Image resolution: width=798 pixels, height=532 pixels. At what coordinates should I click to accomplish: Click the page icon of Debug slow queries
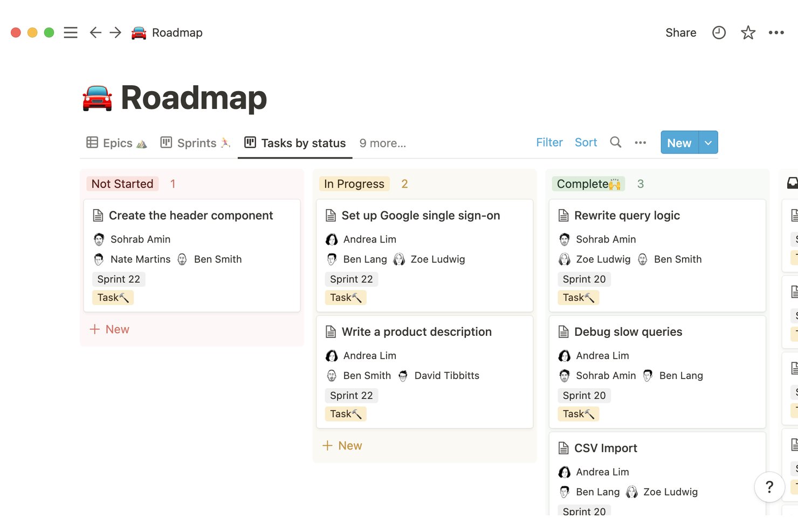563,332
